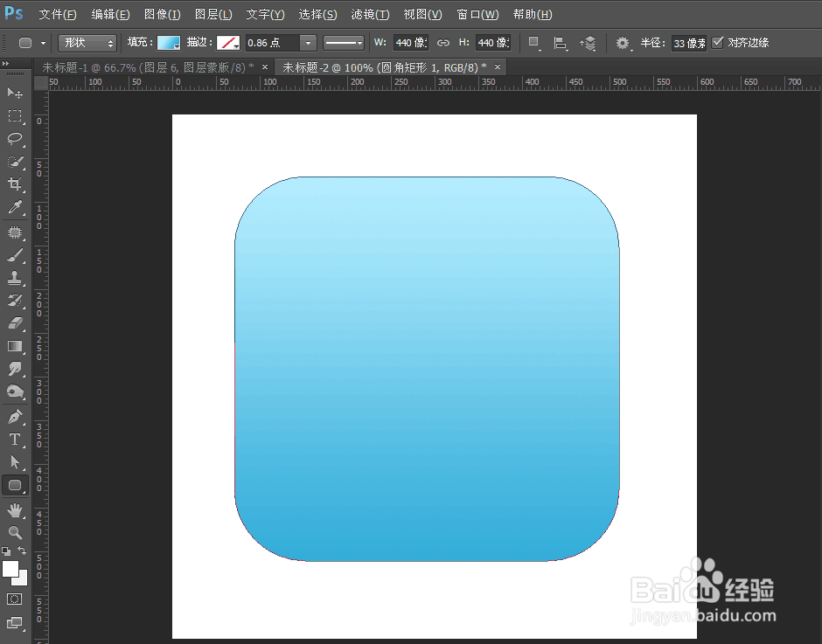Select the Crop tool

tap(15, 184)
